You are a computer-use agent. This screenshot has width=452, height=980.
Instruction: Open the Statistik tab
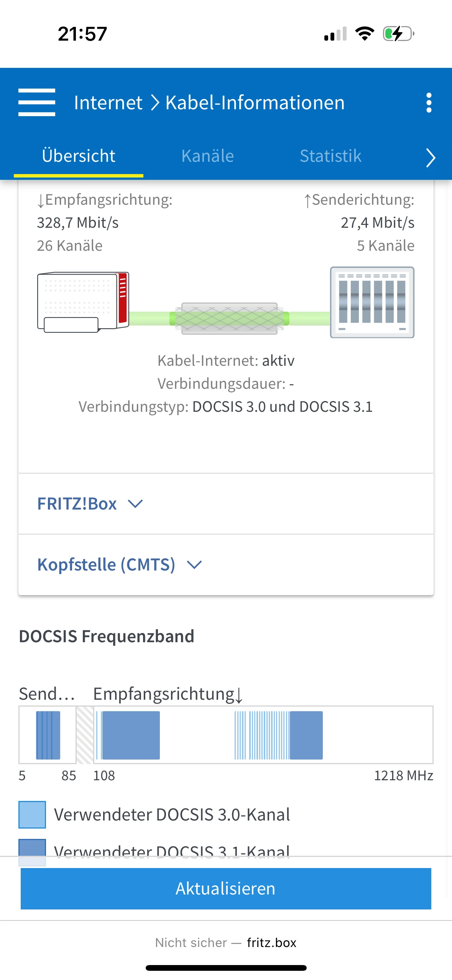330,156
